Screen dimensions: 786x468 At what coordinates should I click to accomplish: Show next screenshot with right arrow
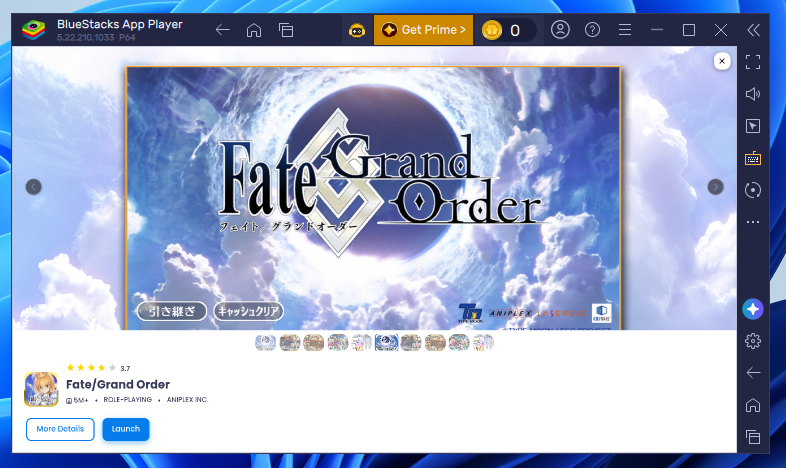pos(715,187)
